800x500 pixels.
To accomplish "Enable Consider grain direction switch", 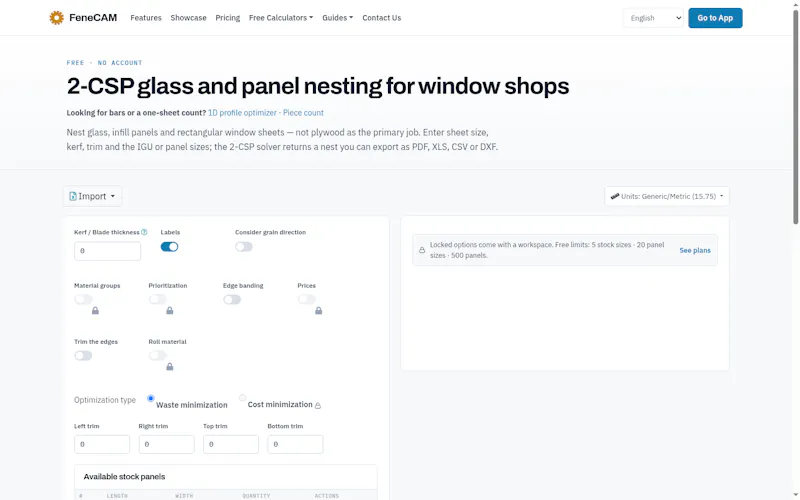I will (x=244, y=247).
